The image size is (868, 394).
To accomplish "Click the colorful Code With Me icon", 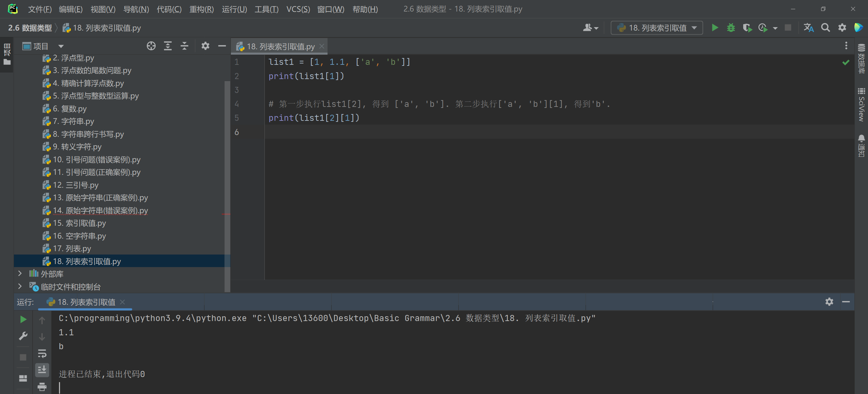I will [x=859, y=28].
